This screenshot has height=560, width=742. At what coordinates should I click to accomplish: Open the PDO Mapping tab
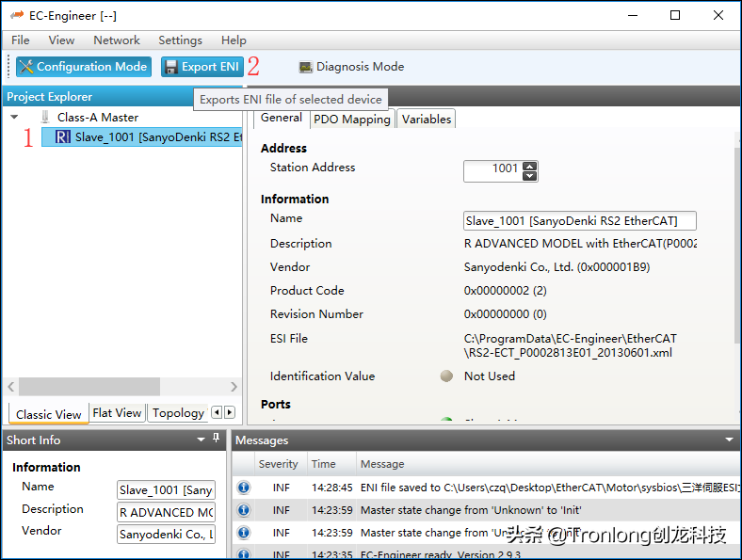352,120
